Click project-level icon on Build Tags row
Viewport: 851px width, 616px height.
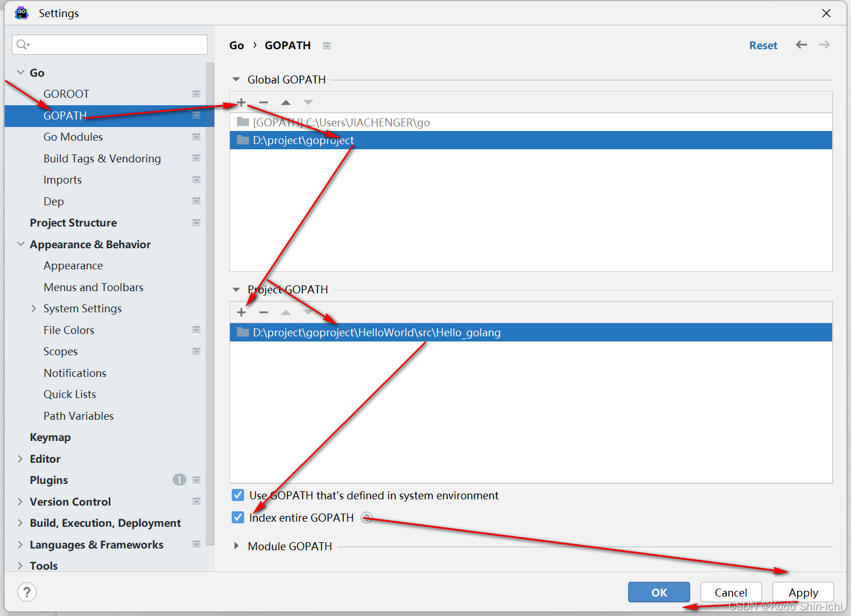coord(196,158)
